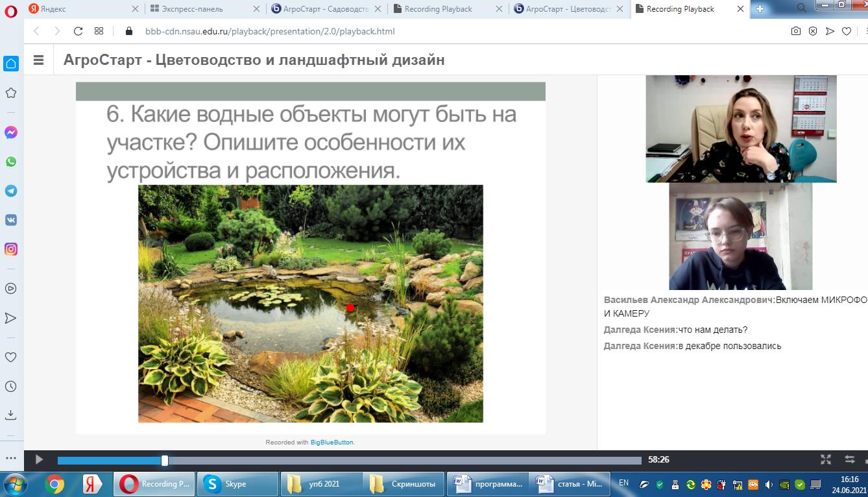868x497 pixels.
Task: Open the downloads icon in sidebar
Action: click(11, 415)
